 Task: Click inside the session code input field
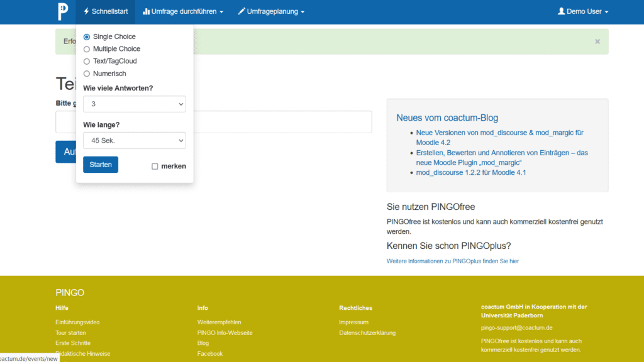point(283,122)
